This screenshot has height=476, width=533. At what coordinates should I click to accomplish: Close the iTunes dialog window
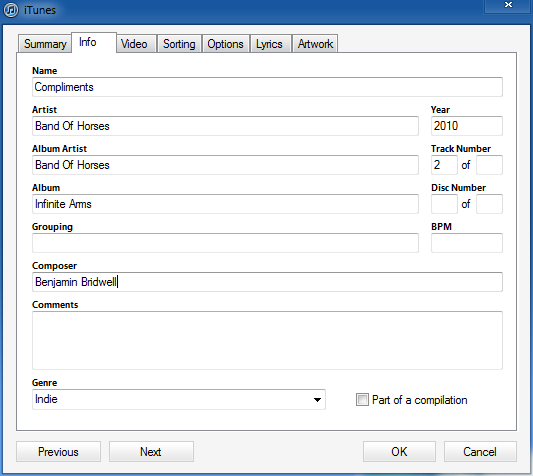tap(508, 6)
